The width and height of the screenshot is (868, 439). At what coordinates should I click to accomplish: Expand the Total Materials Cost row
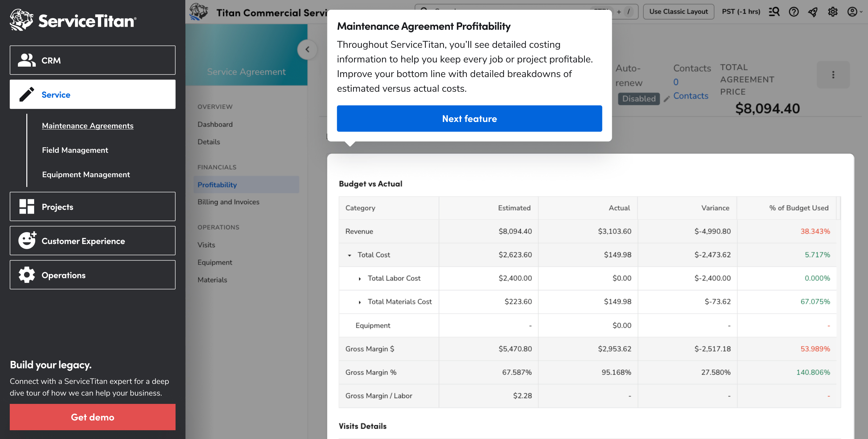[360, 302]
